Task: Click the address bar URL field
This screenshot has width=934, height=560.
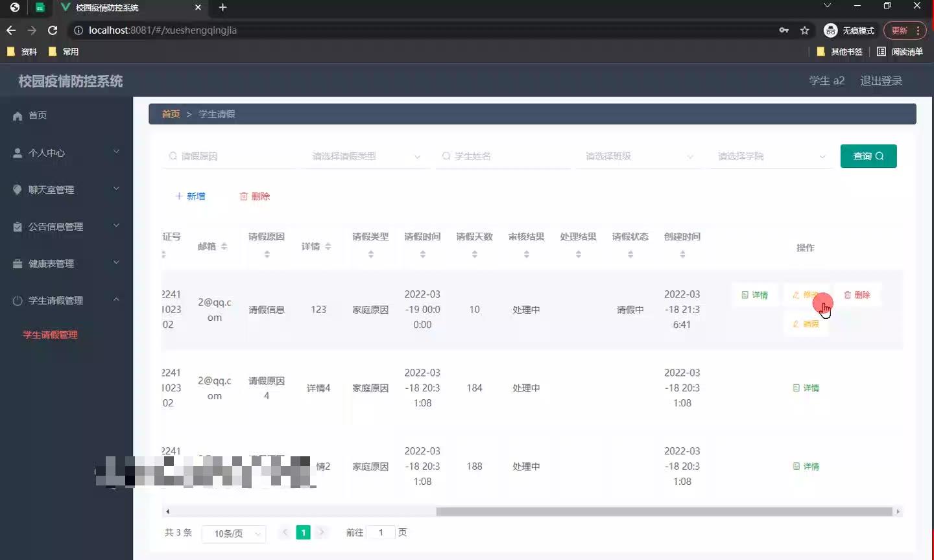Action: (422, 30)
